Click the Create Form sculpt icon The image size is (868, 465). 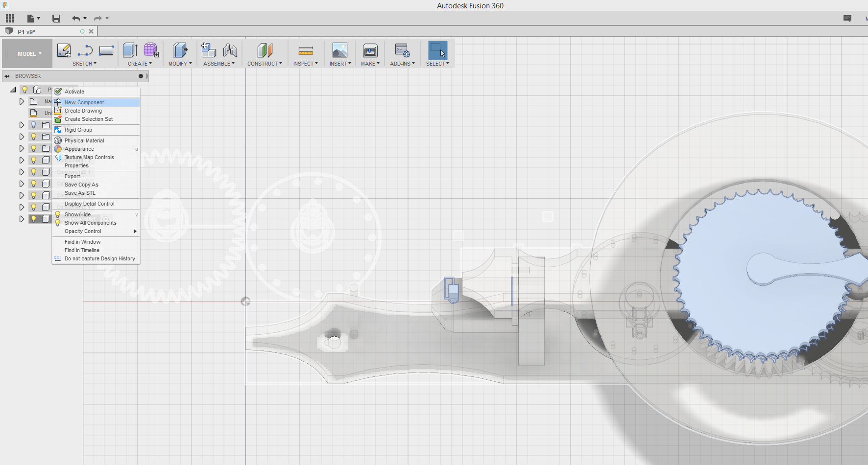(x=151, y=50)
